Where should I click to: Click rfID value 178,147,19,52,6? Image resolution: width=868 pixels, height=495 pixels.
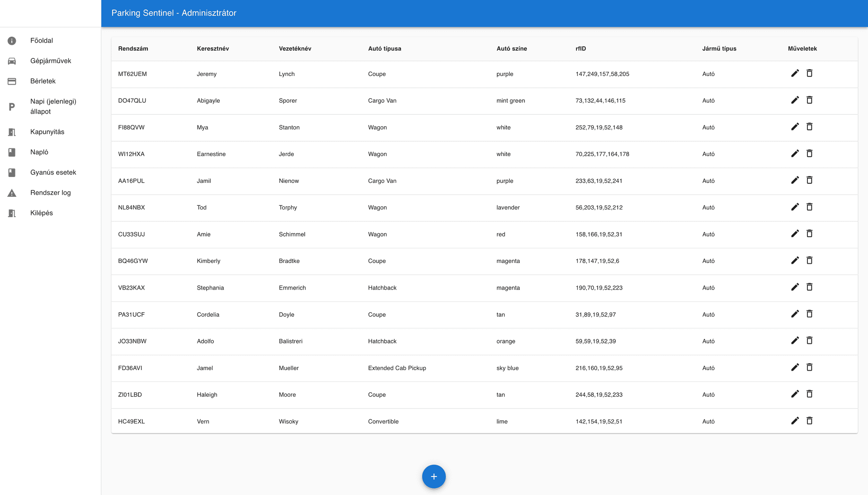coord(597,261)
